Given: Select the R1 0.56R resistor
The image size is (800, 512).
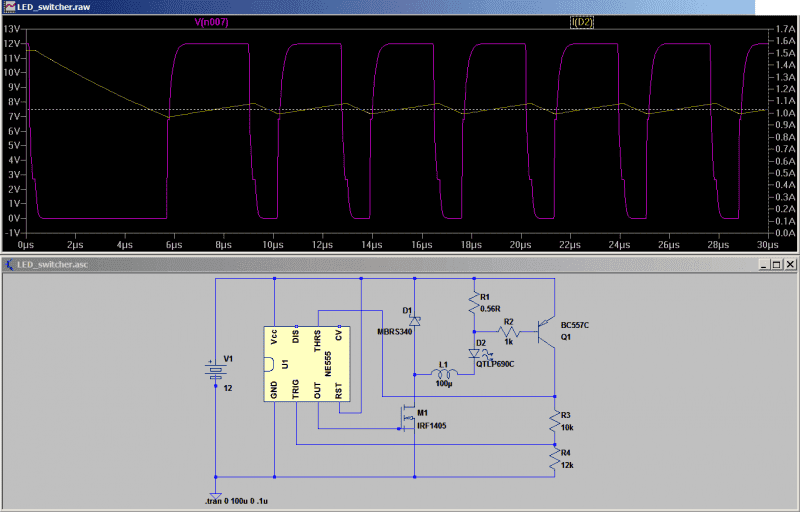Looking at the screenshot, I should pyautogui.click(x=472, y=302).
